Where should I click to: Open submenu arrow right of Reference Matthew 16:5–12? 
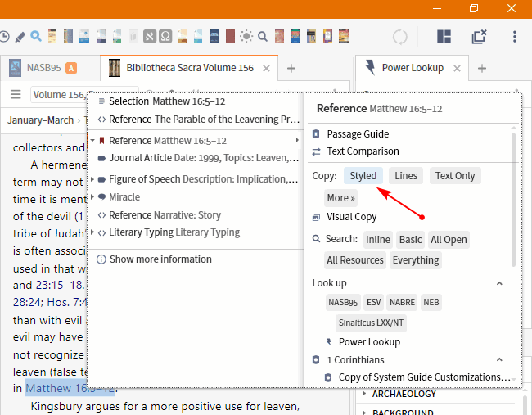pyautogui.click(x=297, y=140)
